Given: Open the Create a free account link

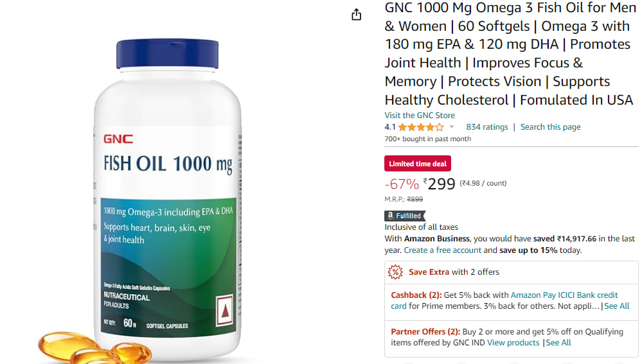Looking at the screenshot, I should click(443, 250).
